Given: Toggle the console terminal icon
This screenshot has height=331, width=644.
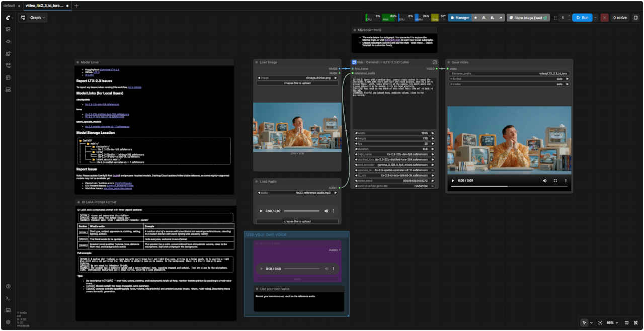Looking at the screenshot, I should (8, 298).
